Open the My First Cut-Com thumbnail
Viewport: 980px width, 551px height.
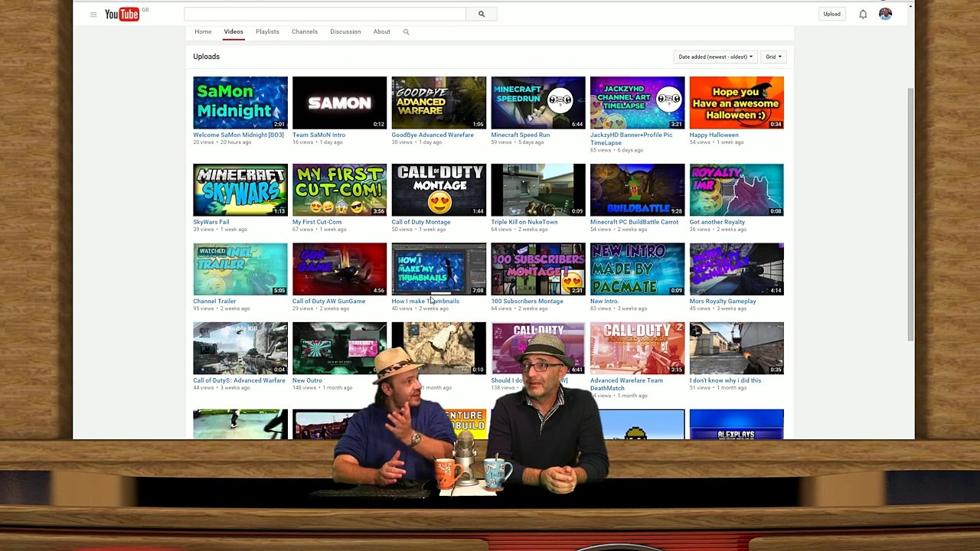pyautogui.click(x=339, y=190)
